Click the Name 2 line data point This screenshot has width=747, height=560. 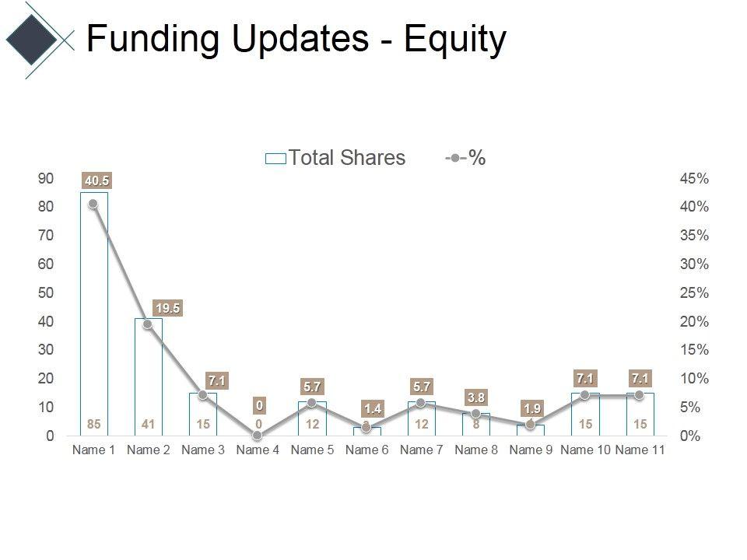pos(148,324)
